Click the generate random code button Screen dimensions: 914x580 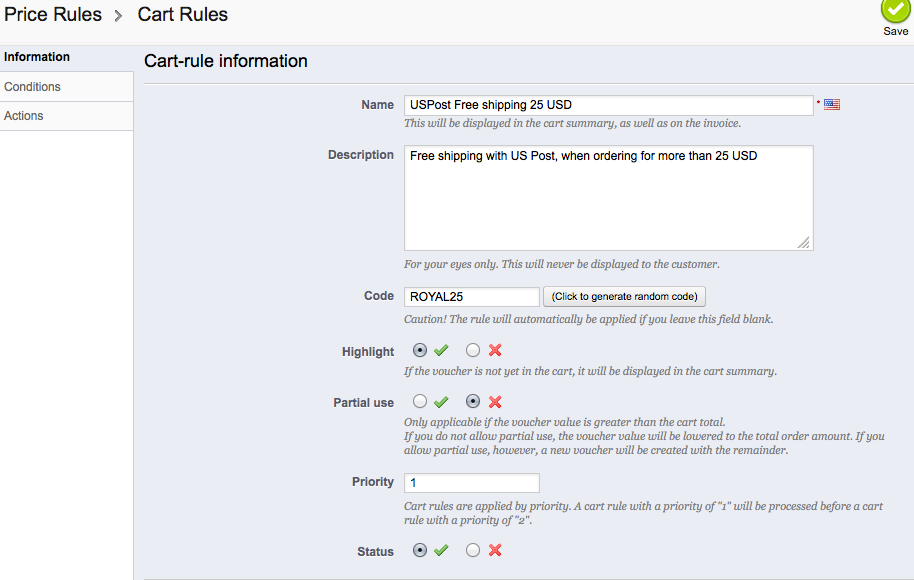(625, 297)
